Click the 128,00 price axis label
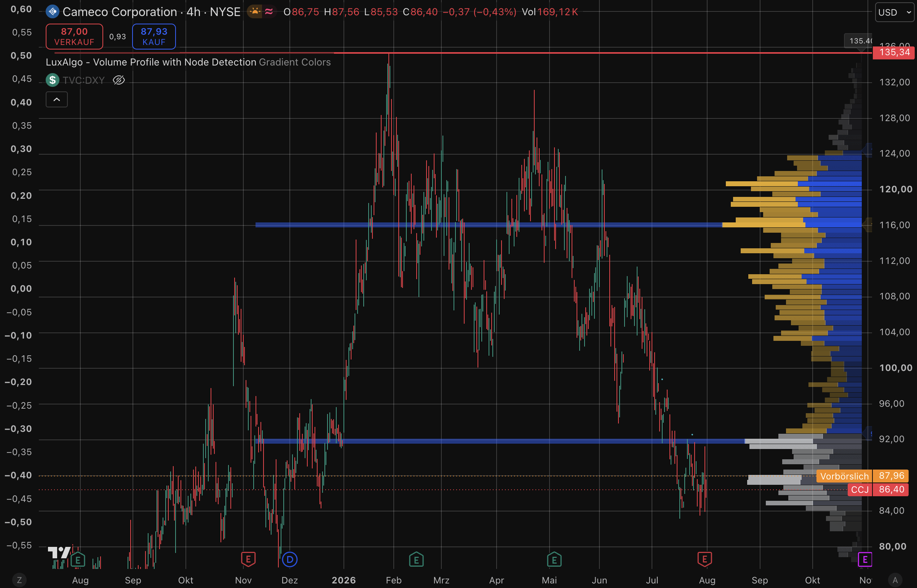This screenshot has height=588, width=917. tap(895, 118)
